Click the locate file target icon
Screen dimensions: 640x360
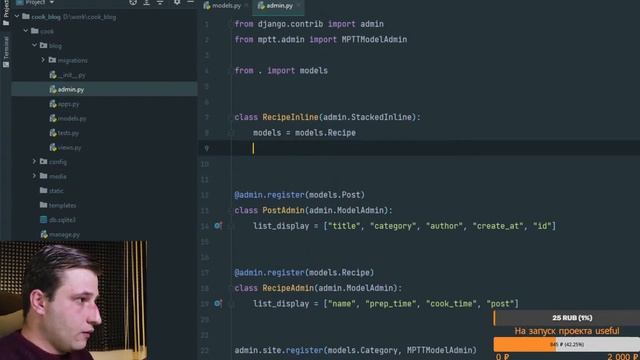click(133, 2)
